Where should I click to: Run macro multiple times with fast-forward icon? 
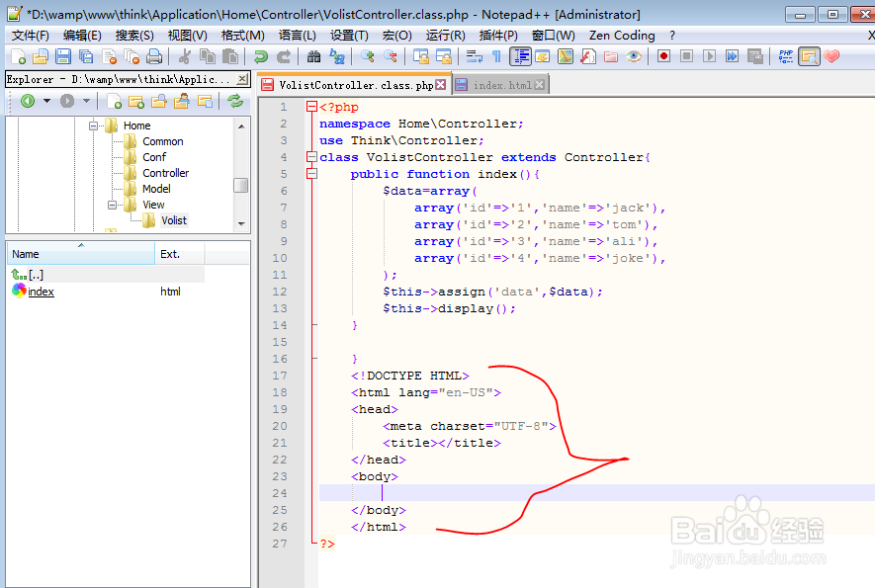pos(732,56)
